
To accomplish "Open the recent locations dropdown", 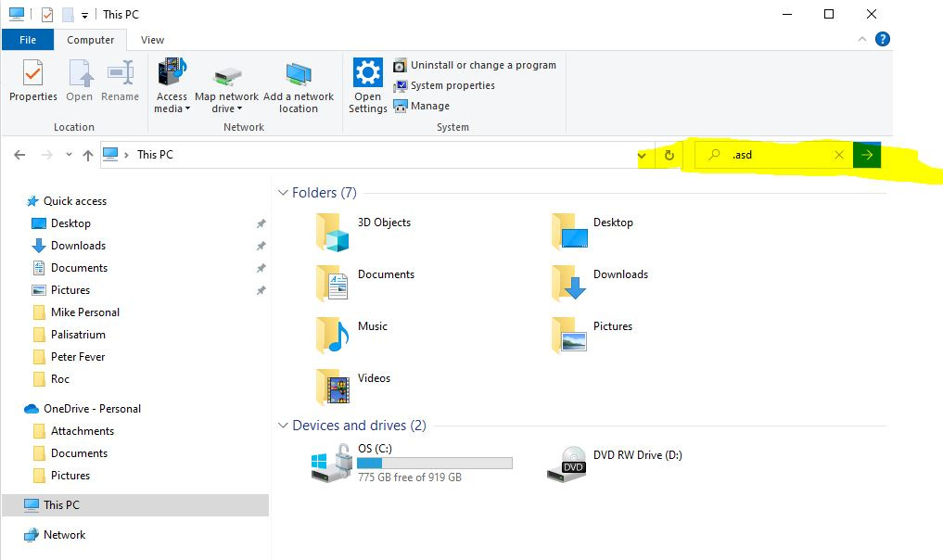I will pos(70,155).
